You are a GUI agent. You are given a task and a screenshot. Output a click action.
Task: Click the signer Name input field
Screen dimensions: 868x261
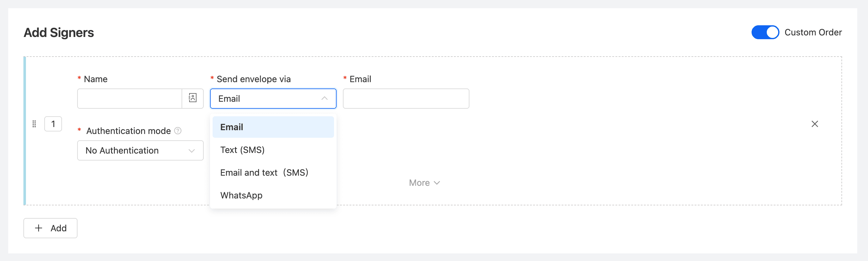(130, 99)
